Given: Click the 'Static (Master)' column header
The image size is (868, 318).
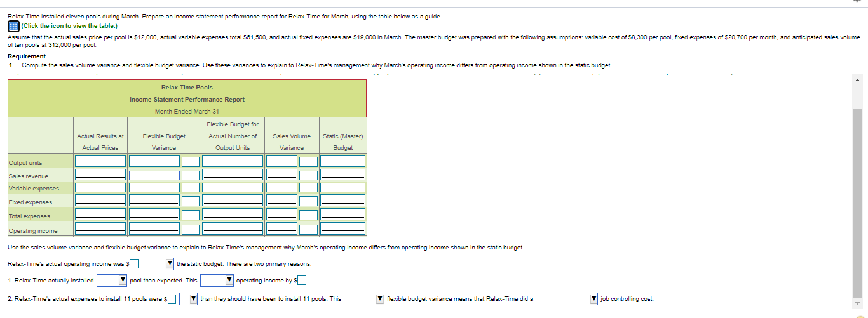Looking at the screenshot, I should [x=343, y=136].
